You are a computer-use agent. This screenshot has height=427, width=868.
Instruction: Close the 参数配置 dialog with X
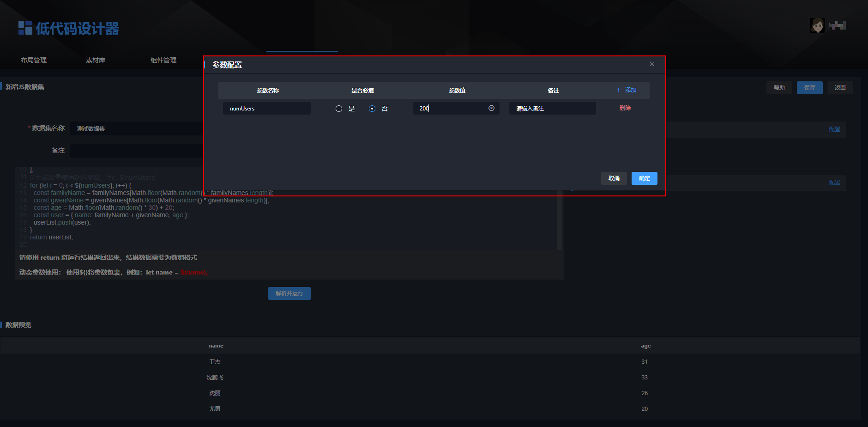tap(652, 64)
